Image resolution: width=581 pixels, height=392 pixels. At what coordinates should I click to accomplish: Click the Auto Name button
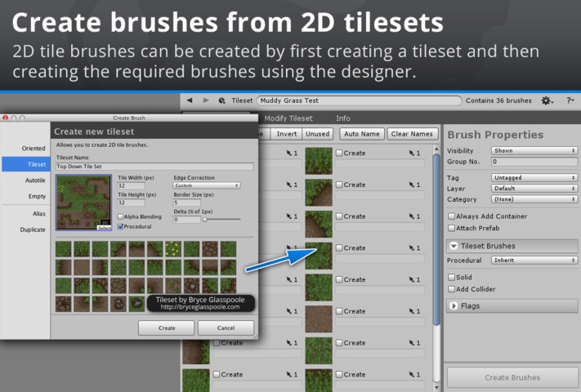point(362,134)
